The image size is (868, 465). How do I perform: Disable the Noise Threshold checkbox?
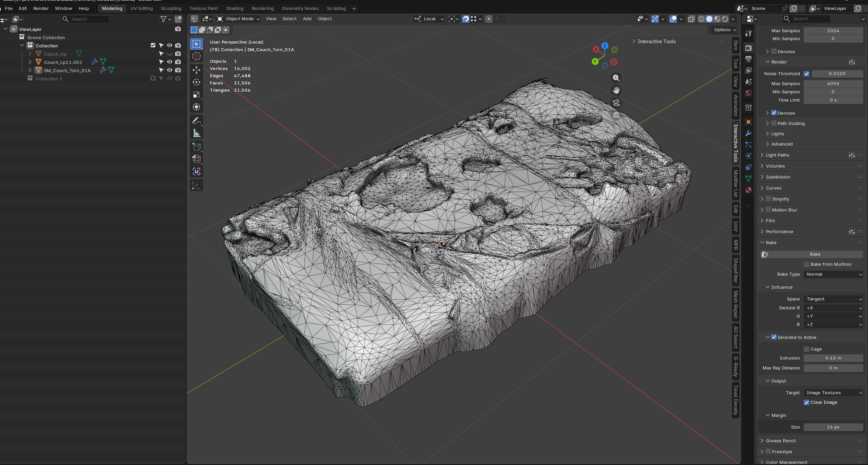pyautogui.click(x=807, y=74)
